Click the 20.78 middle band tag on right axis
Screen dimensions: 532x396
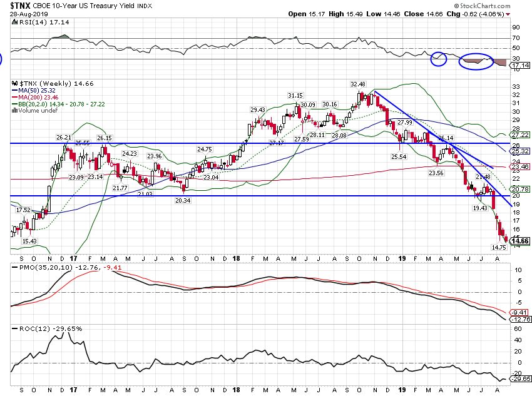coord(520,189)
